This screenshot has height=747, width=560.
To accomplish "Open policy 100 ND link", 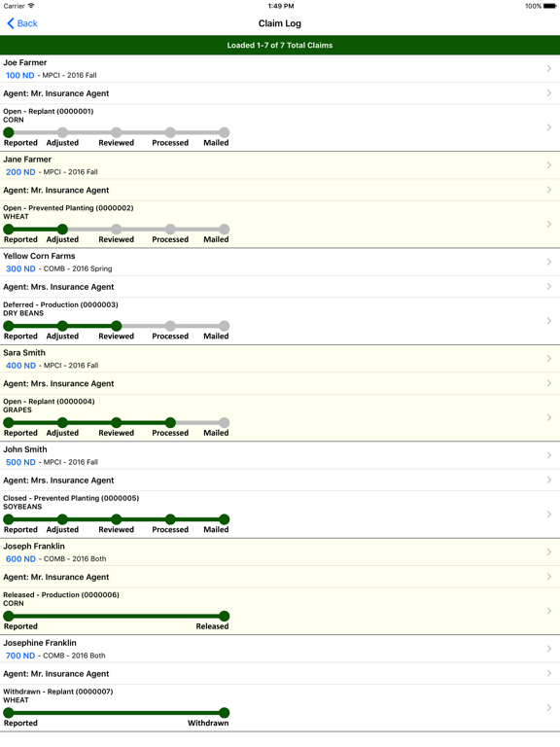I will [20, 75].
